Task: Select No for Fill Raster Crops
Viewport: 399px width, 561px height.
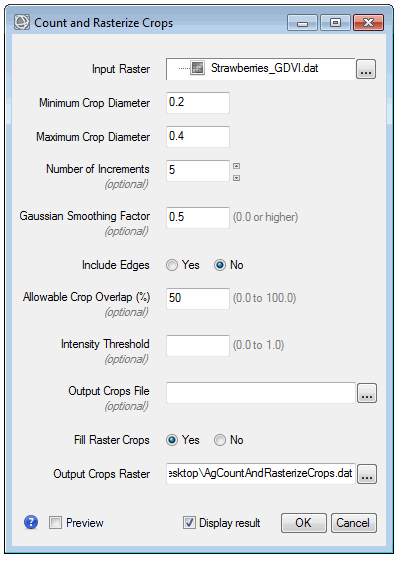Action: tap(220, 440)
